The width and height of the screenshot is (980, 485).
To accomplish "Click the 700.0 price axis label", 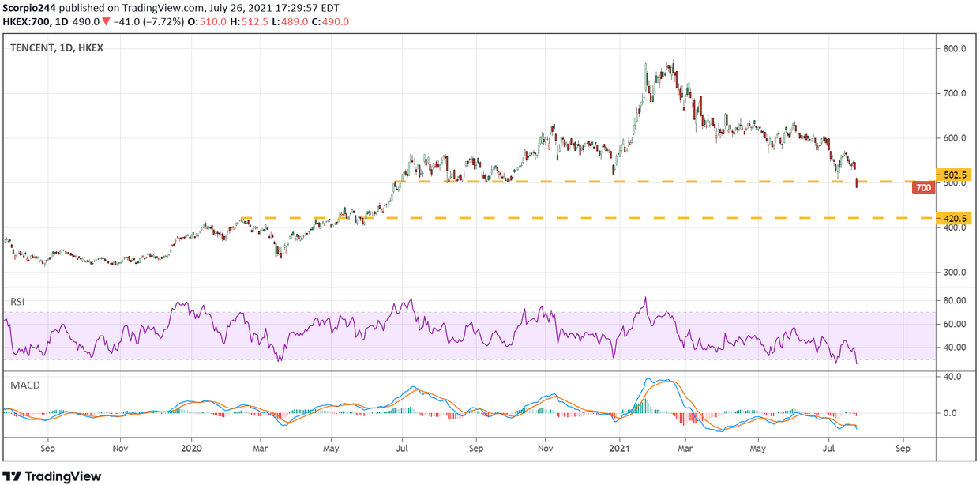I will (956, 93).
